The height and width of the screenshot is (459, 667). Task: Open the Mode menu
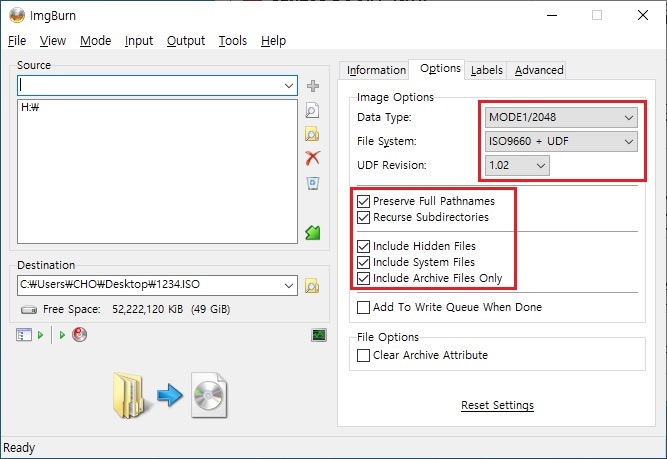point(95,41)
